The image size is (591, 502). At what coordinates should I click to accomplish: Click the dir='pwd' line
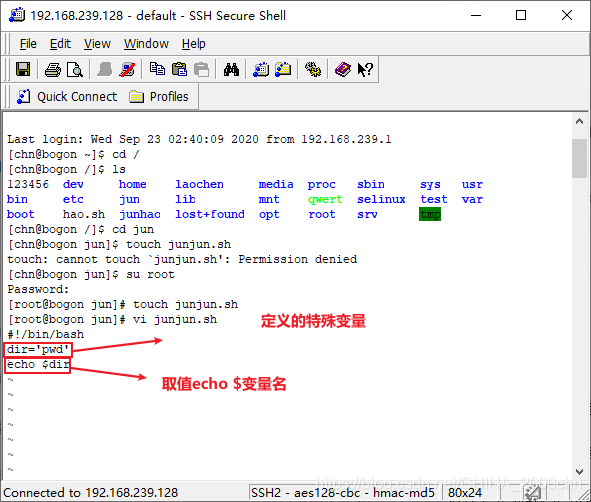click(x=38, y=349)
